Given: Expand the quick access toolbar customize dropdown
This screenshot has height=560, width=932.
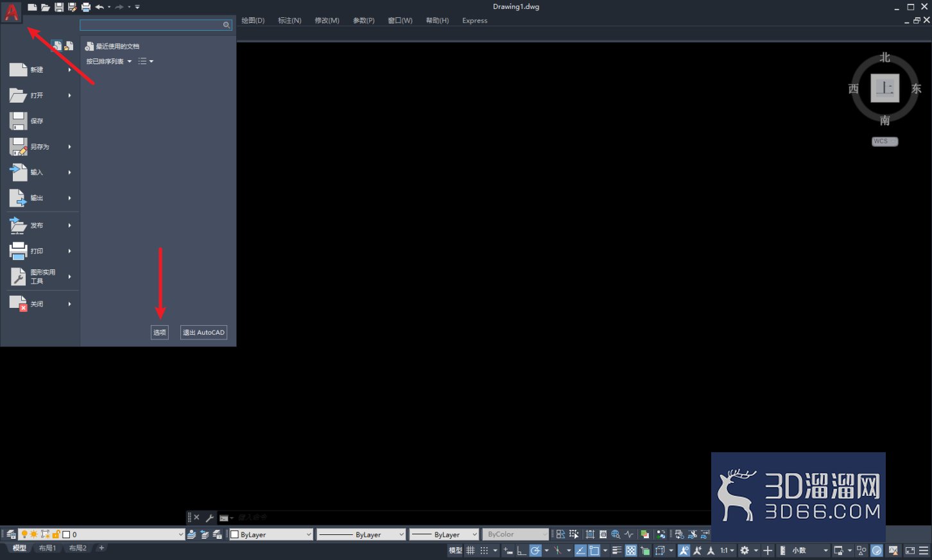Looking at the screenshot, I should tap(137, 7).
